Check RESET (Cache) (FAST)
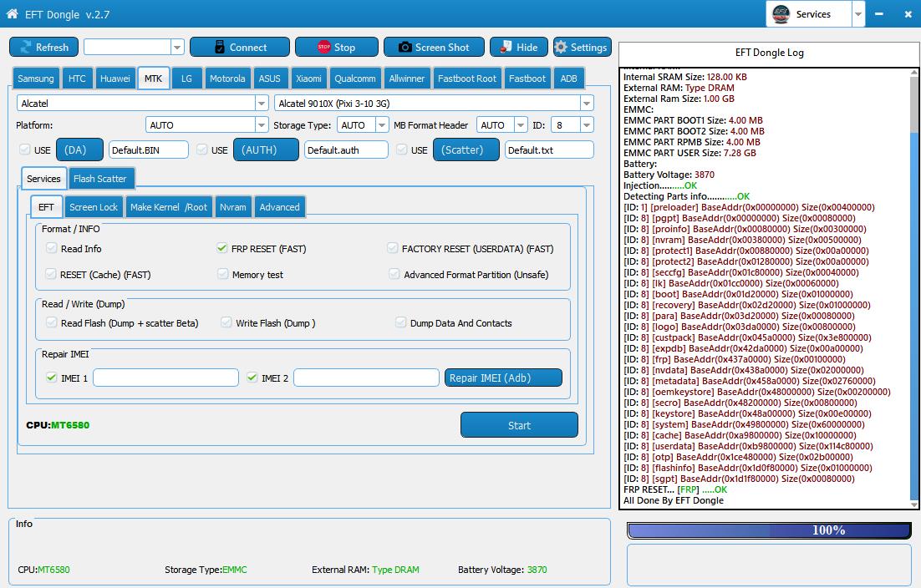921x588 pixels. (x=51, y=274)
